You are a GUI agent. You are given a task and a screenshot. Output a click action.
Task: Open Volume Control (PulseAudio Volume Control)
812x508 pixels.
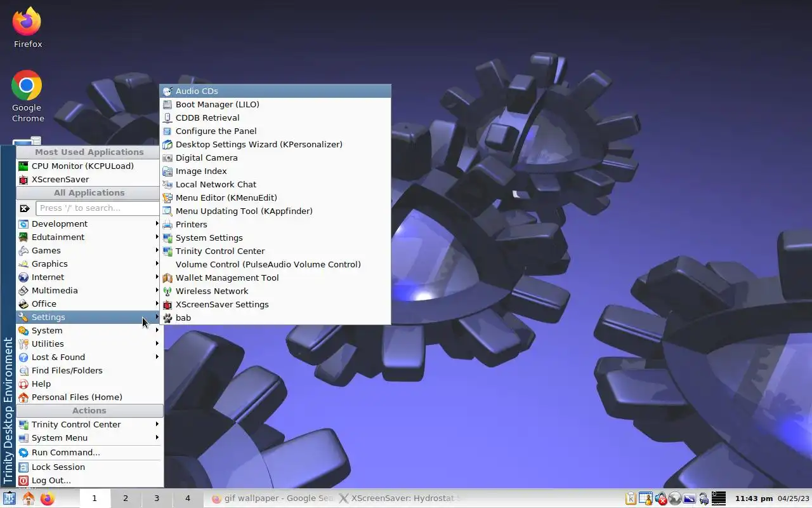click(275, 264)
